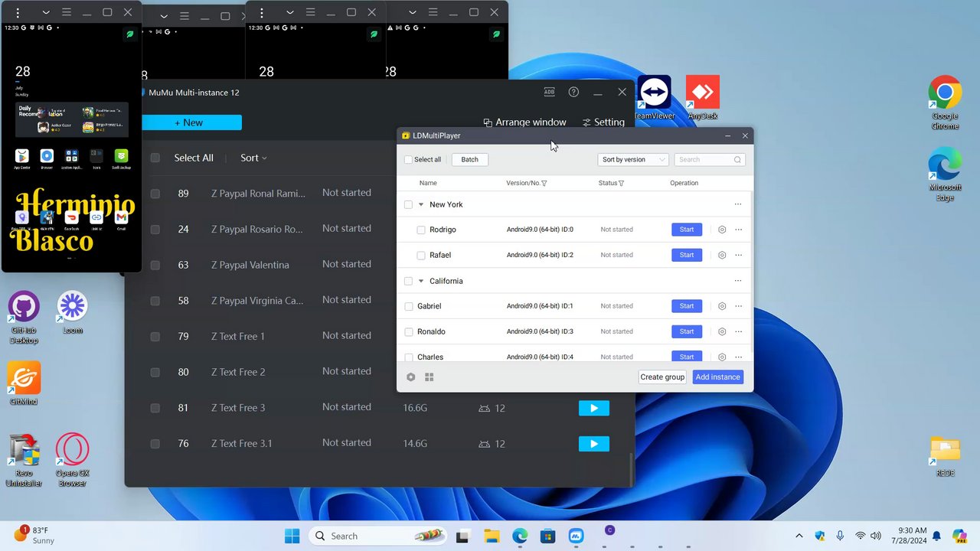Check the Z Text Free 1 checkbox
The image size is (980, 551).
(155, 336)
